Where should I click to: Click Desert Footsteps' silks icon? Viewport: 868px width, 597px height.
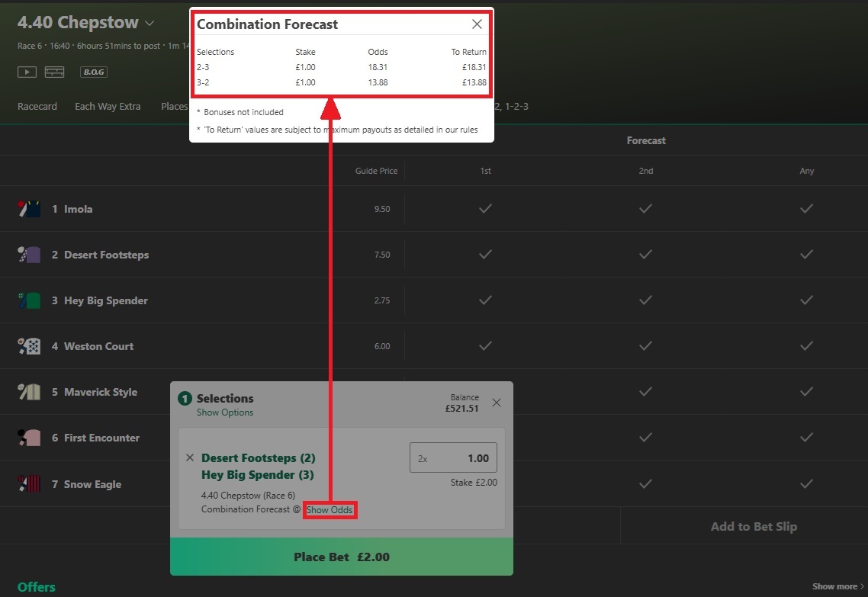pyautogui.click(x=29, y=254)
